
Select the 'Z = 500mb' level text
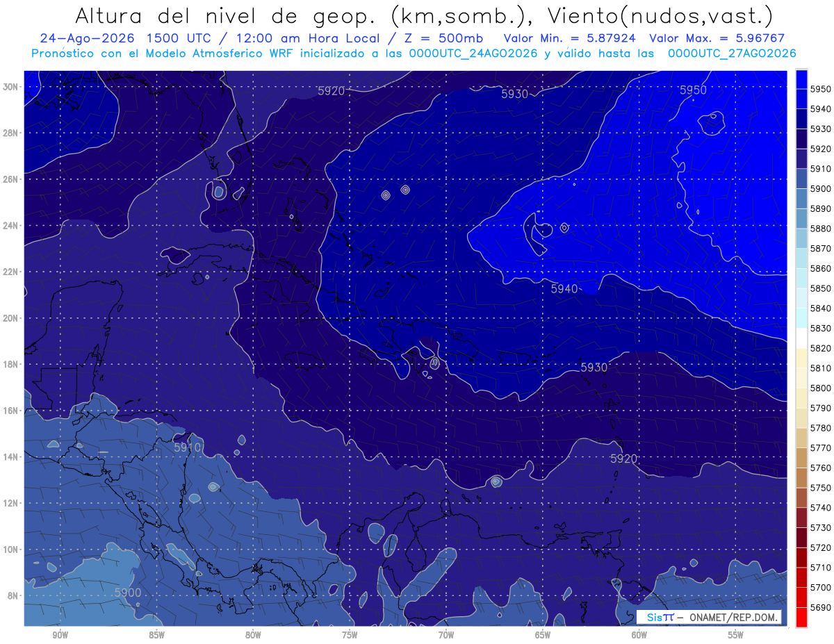tap(440, 39)
